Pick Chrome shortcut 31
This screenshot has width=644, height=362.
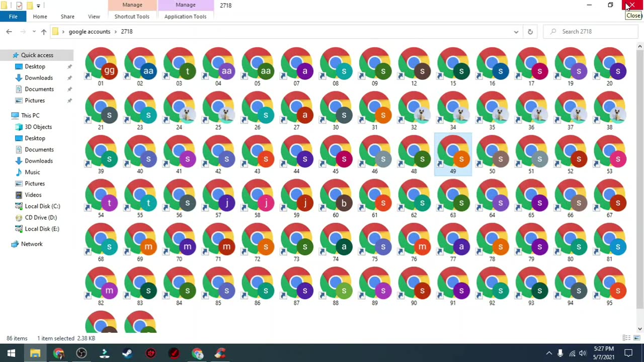tap(375, 111)
